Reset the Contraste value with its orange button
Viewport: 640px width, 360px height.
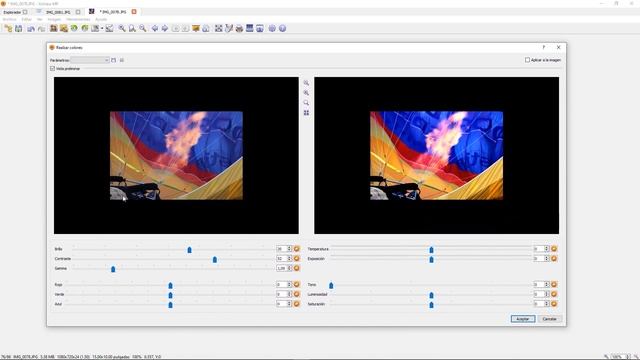click(x=297, y=258)
